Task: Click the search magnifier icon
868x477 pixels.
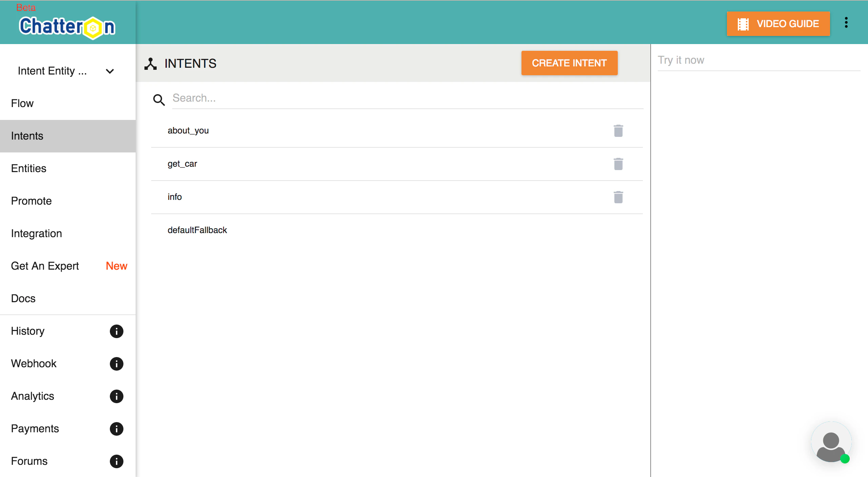Action: tap(159, 100)
